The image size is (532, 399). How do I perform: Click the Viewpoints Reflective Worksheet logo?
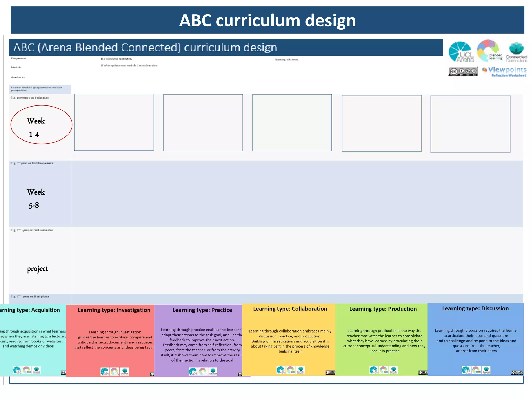(505, 71)
